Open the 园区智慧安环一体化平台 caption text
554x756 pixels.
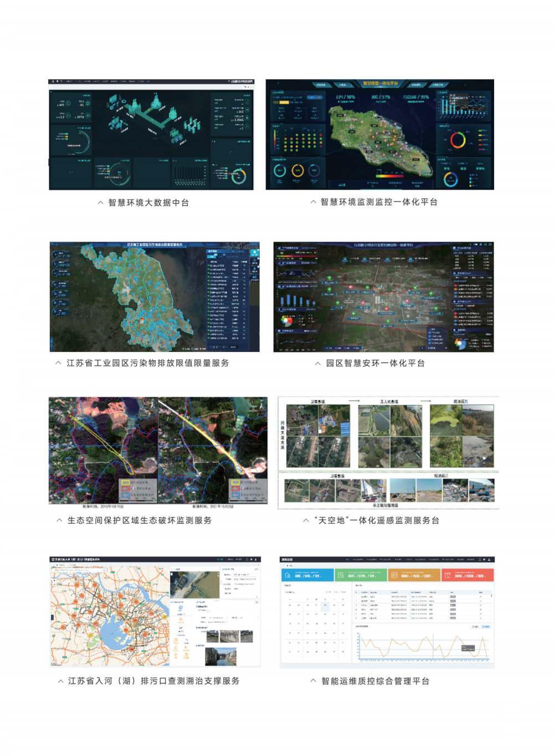[x=375, y=364]
